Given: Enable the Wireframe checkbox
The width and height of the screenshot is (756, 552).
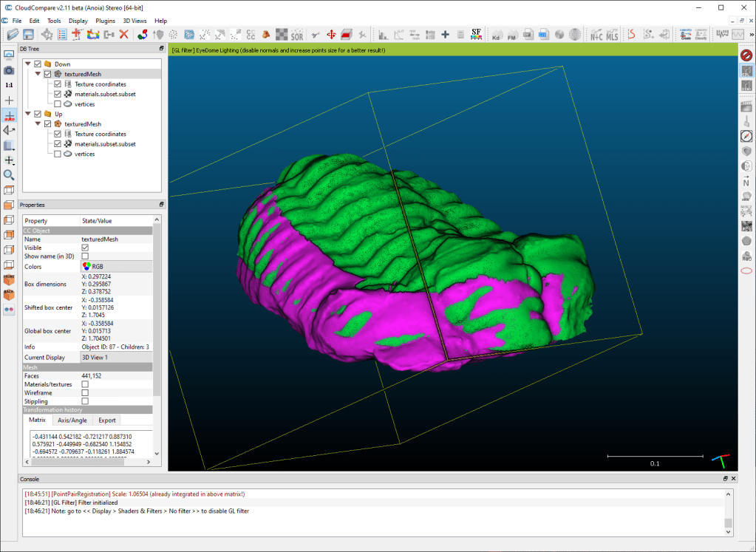Looking at the screenshot, I should pos(85,393).
